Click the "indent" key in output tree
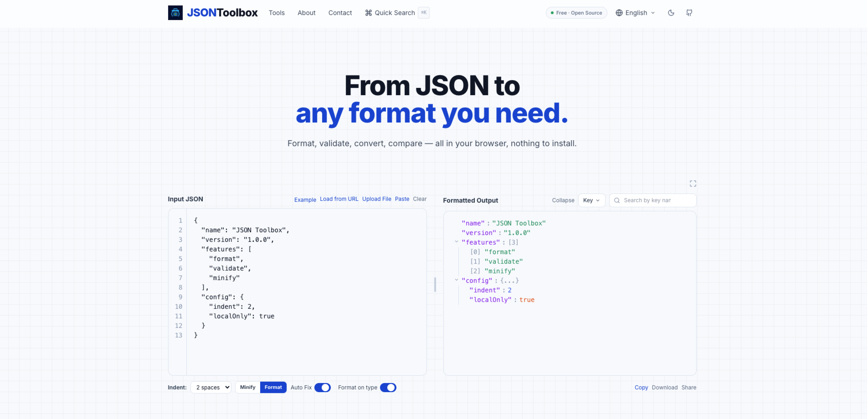868x419 pixels. 484,290
